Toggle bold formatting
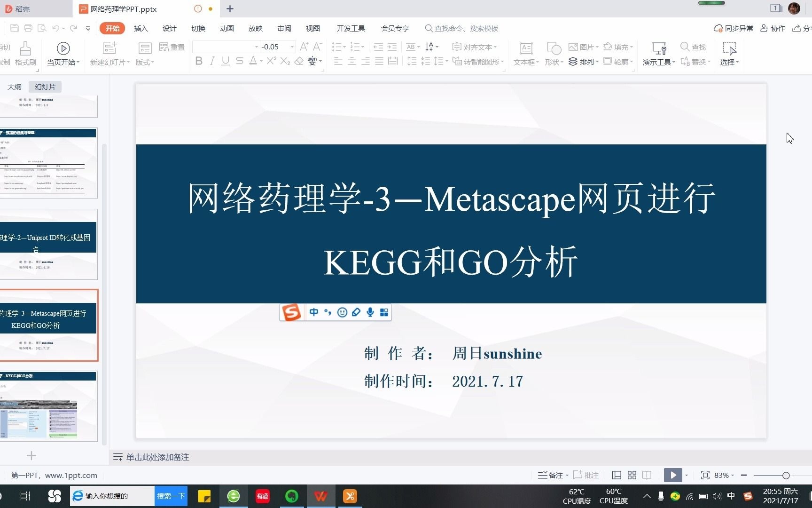This screenshot has height=508, width=812. 199,61
